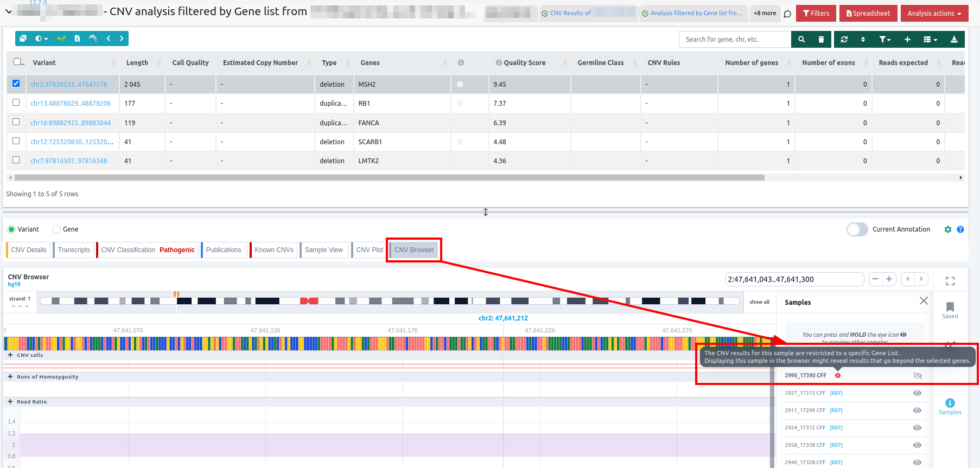Screen dimensions: 980x468
Task: Open variant link chr16:89882925..89883044
Action: [71, 123]
